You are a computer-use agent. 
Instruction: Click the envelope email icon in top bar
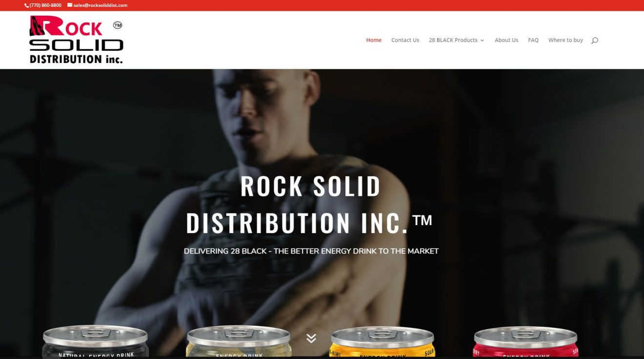[70, 5]
